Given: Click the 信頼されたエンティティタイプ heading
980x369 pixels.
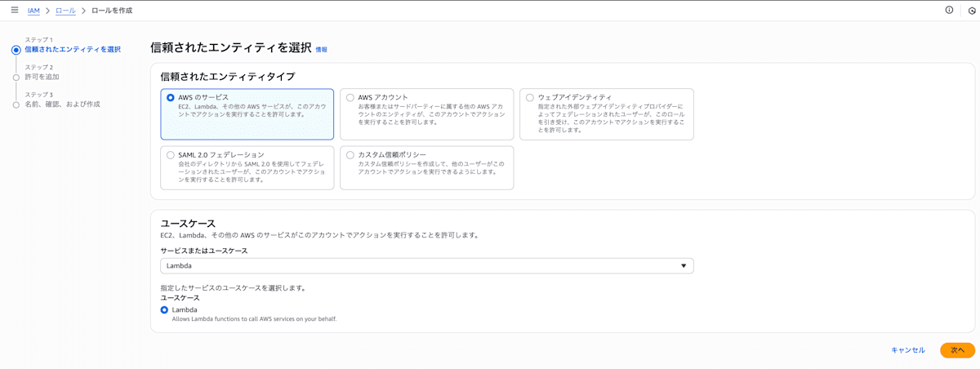Looking at the screenshot, I should pos(228,77).
